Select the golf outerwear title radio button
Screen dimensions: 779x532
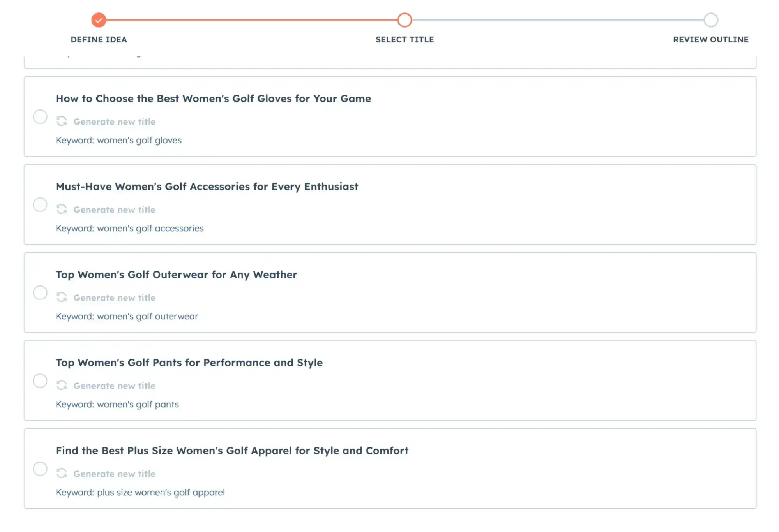40,292
